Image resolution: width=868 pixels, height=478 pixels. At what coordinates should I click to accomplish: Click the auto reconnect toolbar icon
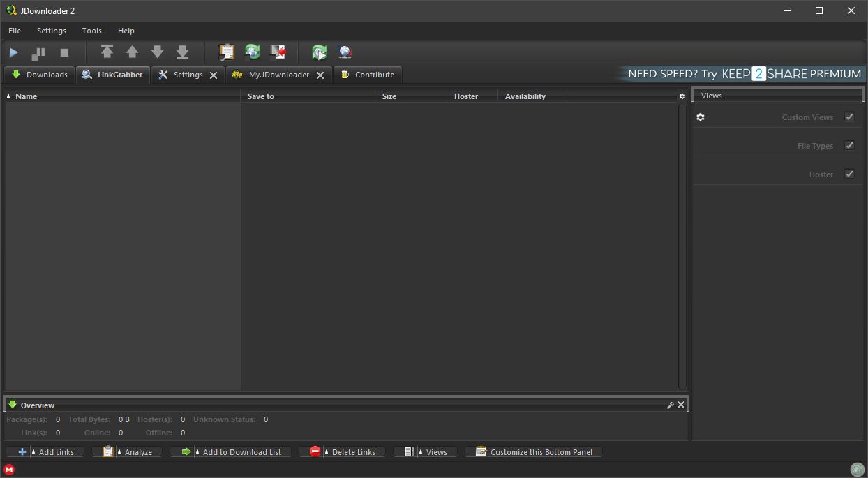pos(253,52)
